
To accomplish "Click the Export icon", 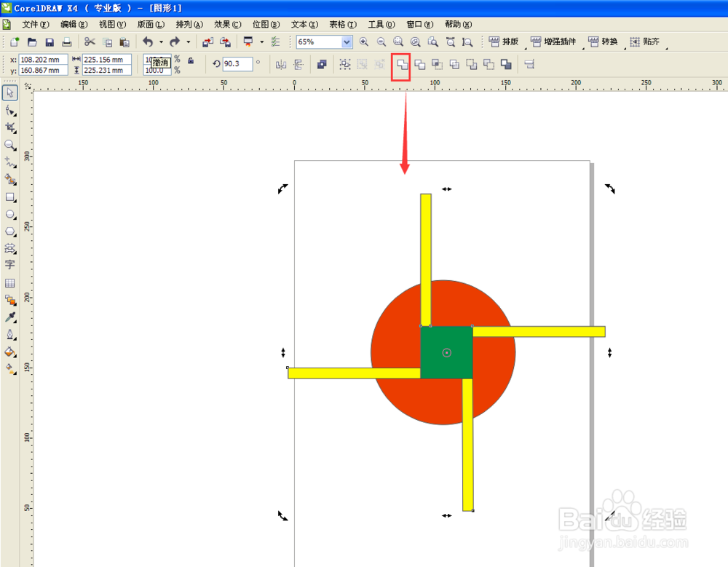I will pyautogui.click(x=225, y=42).
